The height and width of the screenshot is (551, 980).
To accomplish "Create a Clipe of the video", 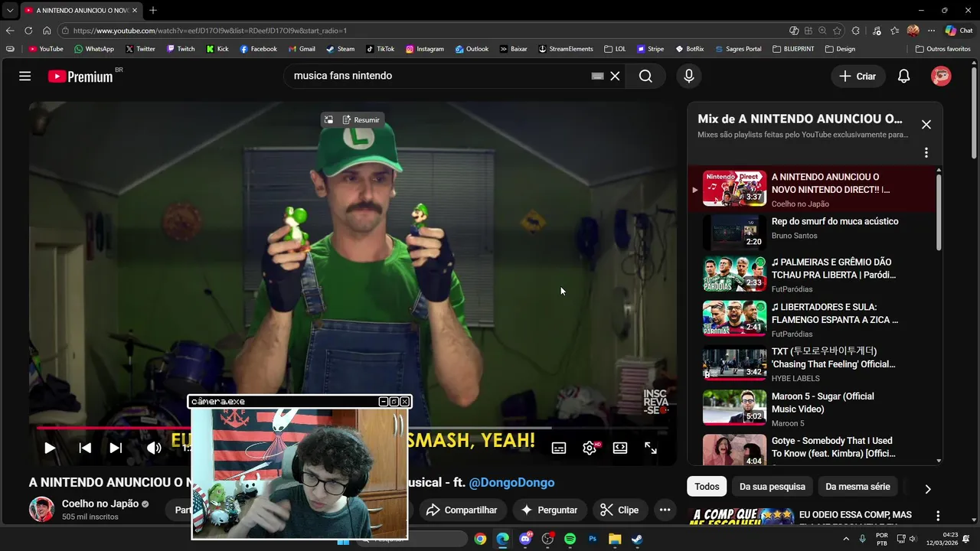I will point(619,510).
